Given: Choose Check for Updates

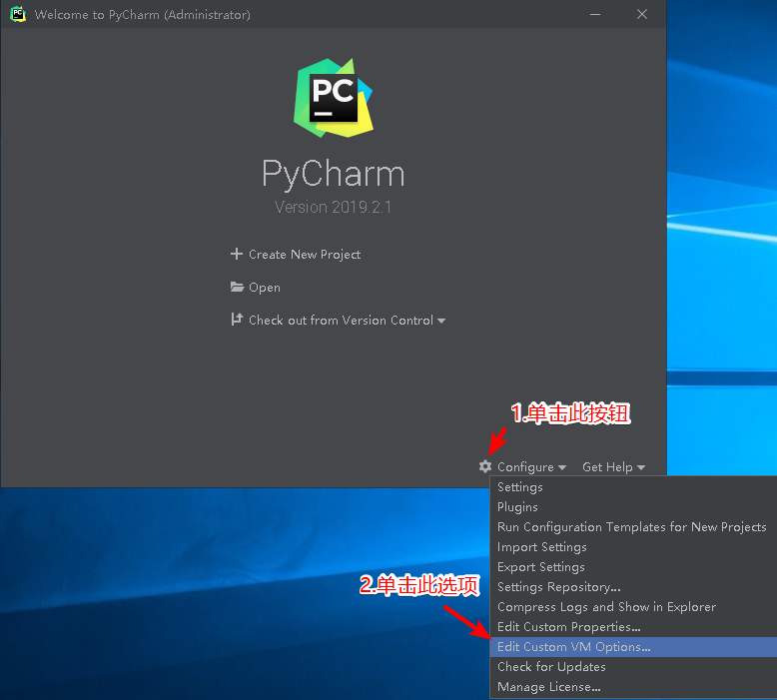Looking at the screenshot, I should [633, 667].
